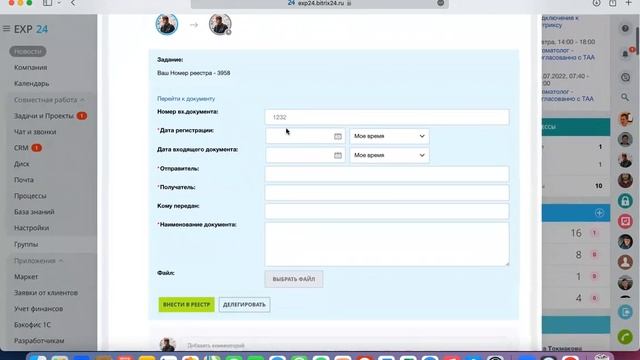Click the Получатель input field
Screen dimensions: 640x360
coord(387,193)
